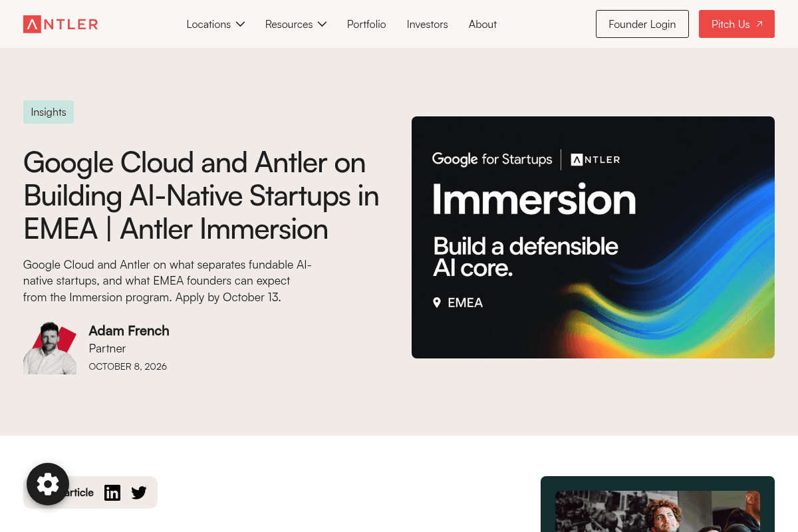Click the date OCTOBER 8, 2026
Viewport: 798px width, 532px height.
point(128,366)
